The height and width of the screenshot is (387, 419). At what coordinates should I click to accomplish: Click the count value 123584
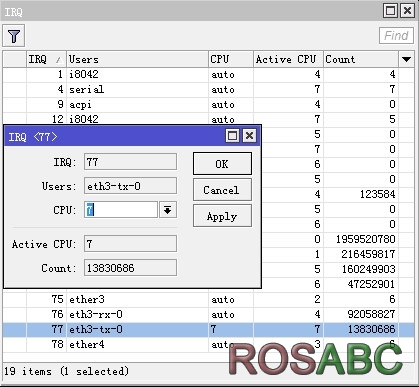378,194
